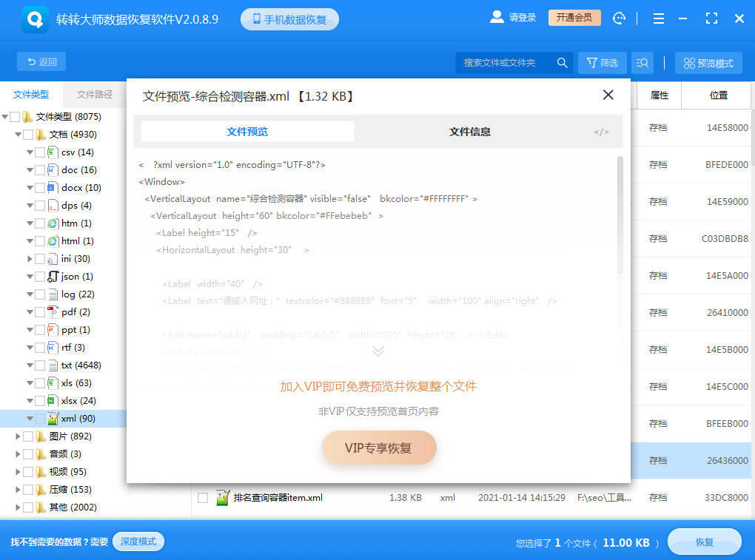Select the 文件预览 tab in dialog
Image resolution: width=755 pixels, height=560 pixels.
pyautogui.click(x=247, y=132)
